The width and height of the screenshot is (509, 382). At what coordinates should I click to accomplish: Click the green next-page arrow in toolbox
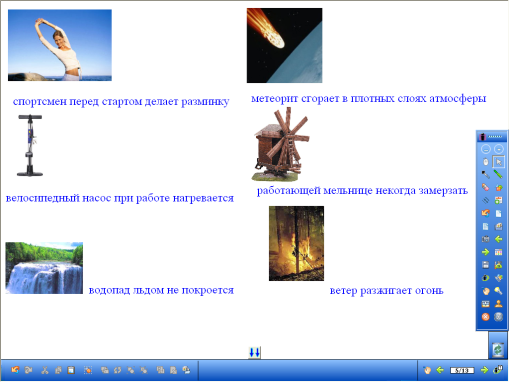[x=485, y=252]
